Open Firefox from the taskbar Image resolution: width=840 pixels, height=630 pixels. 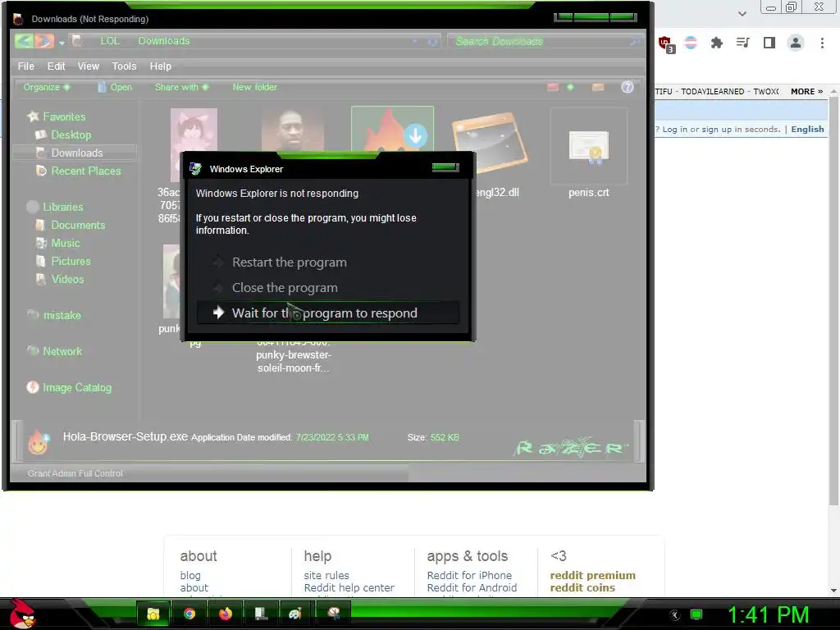[226, 613]
